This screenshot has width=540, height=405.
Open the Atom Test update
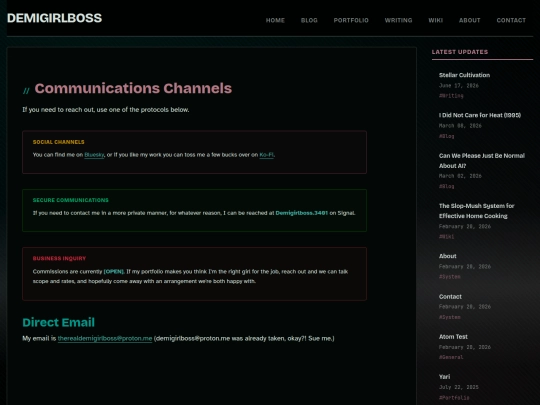(x=453, y=337)
